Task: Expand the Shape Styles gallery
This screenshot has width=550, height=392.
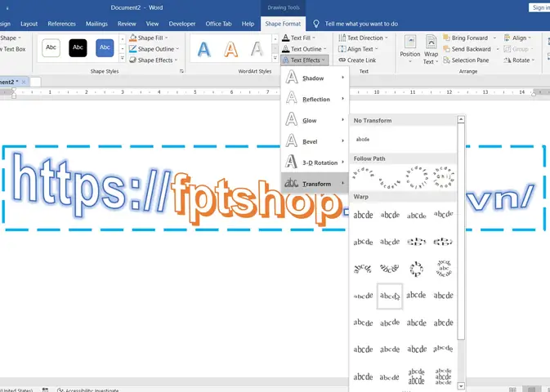Action: point(123,58)
